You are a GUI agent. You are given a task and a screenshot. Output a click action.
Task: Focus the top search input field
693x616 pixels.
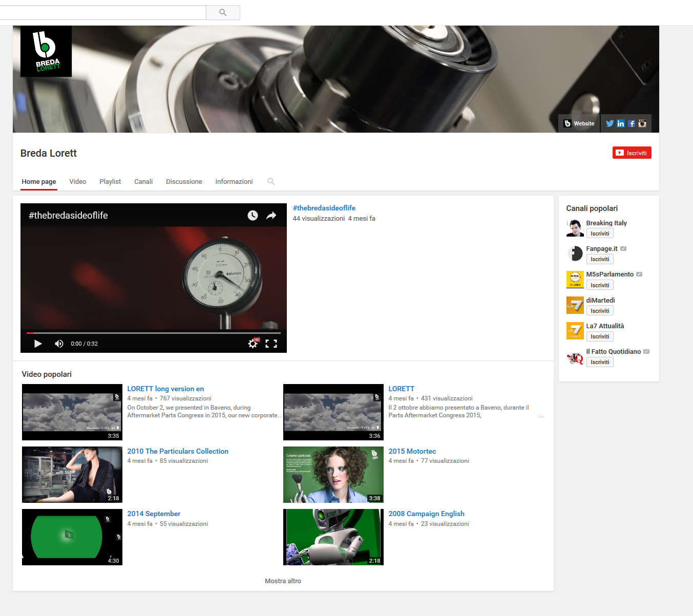[x=102, y=12]
